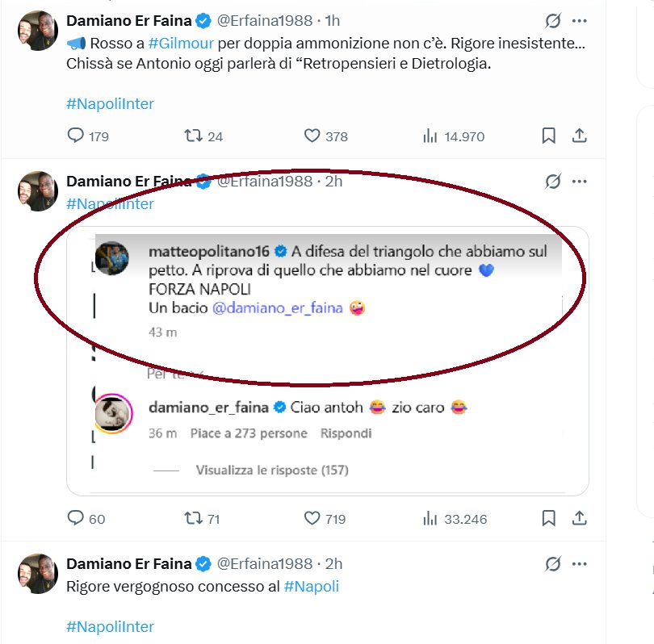Like the tweet with 378 likes
This screenshot has height=644, width=654.
tap(312, 136)
